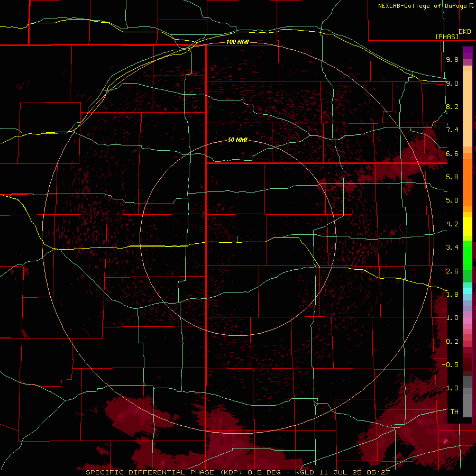Image resolution: width=476 pixels, height=476 pixels.
Task: Select the -1.3 value on the scale
Action: [450, 388]
